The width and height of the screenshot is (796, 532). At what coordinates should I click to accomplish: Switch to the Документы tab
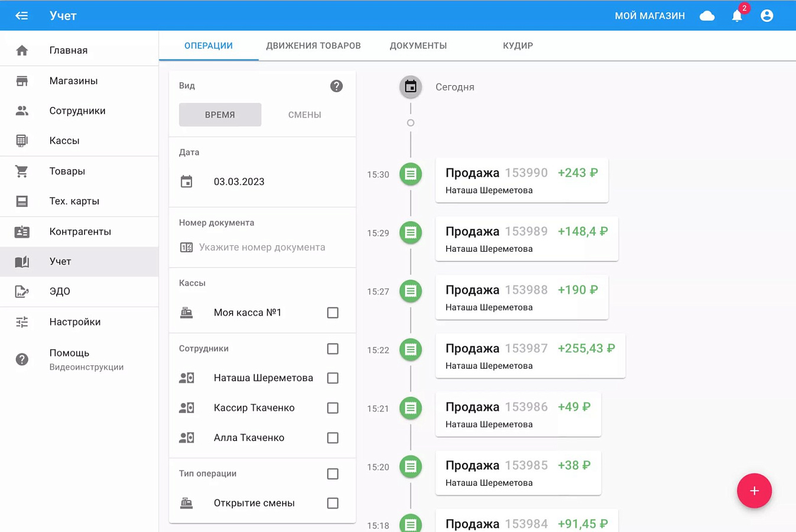click(418, 46)
